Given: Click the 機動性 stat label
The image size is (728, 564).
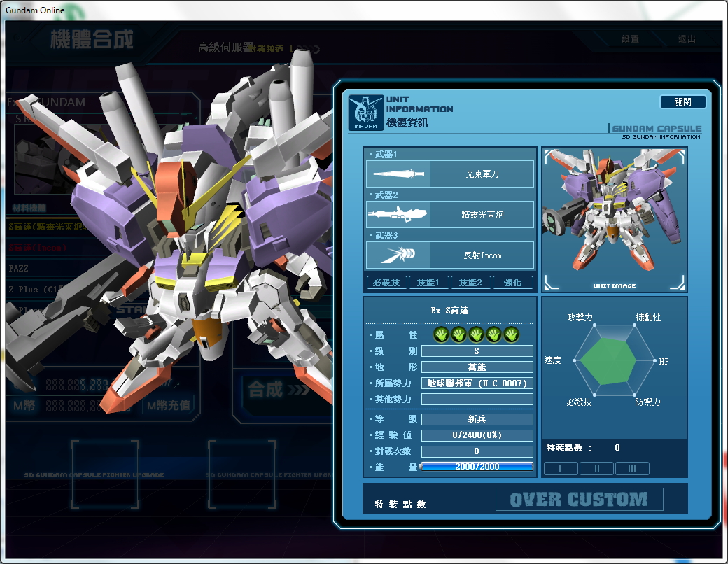Looking at the screenshot, I should pyautogui.click(x=648, y=318).
